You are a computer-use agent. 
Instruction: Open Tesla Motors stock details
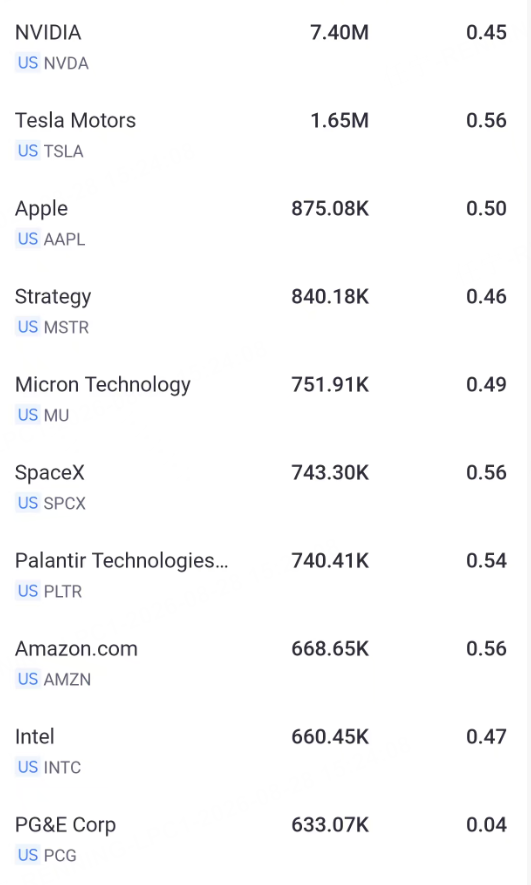pyautogui.click(x=265, y=135)
